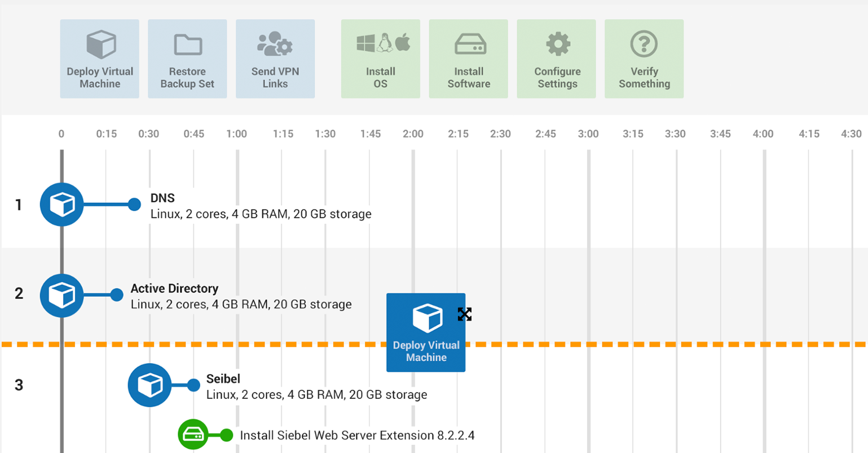Select row number 3 on the left
This screenshot has width=868, height=453.
coord(17,385)
